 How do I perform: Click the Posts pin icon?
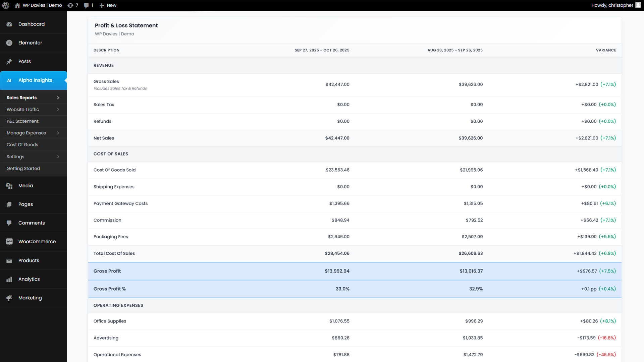coord(9,62)
